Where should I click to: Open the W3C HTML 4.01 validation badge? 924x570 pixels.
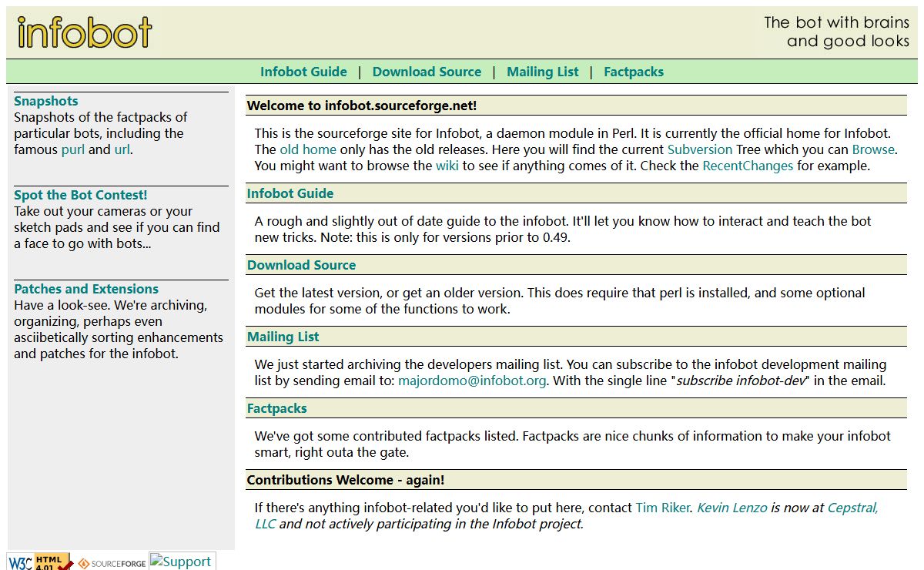click(41, 562)
